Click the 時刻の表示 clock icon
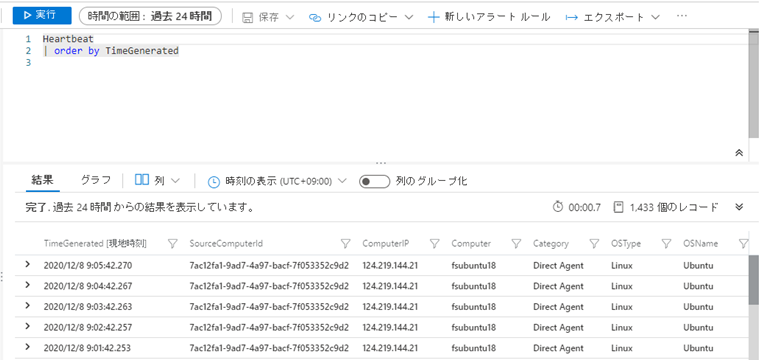Viewport: 765px width, 360px height. pyautogui.click(x=214, y=181)
